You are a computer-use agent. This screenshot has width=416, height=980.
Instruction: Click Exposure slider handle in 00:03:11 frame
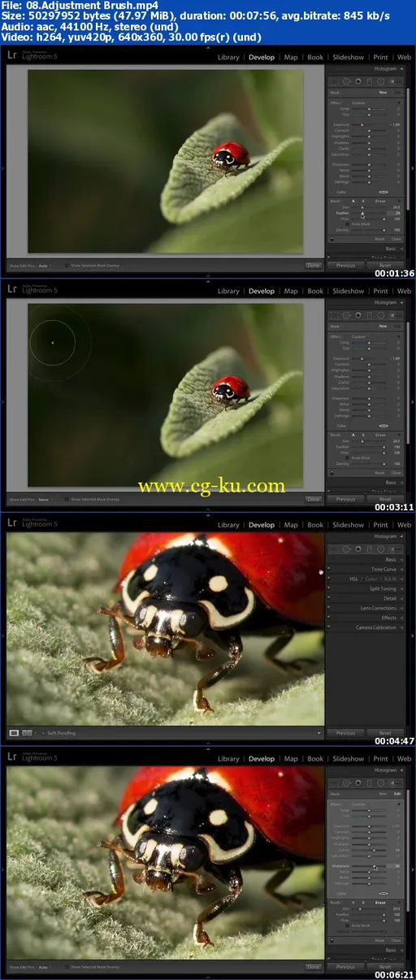[x=362, y=359]
